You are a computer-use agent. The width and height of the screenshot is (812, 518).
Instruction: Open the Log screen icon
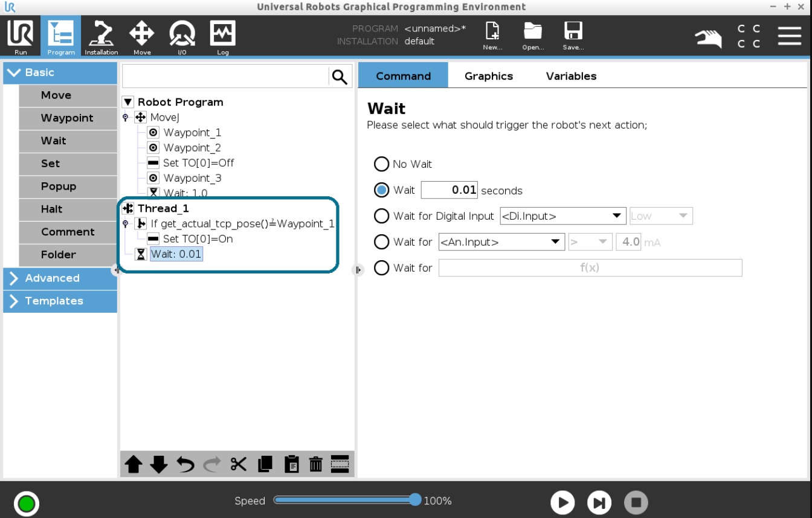222,37
